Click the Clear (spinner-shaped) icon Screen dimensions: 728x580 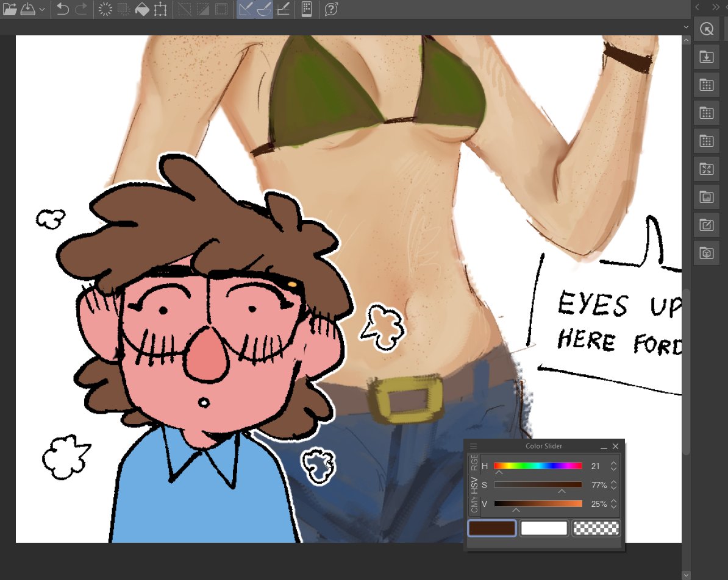[x=105, y=9]
